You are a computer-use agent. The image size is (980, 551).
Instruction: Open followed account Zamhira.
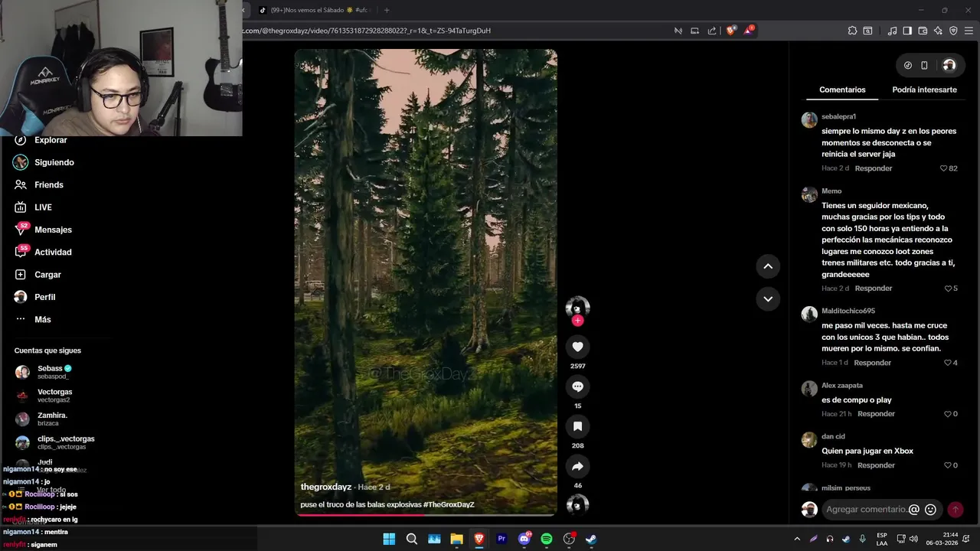coord(43,419)
